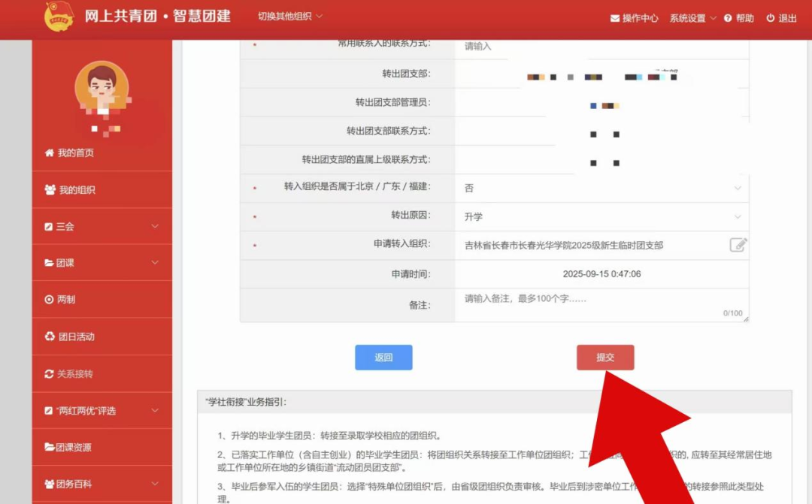Click the 申请时间 value 2025-09-15 0:47:06
812x504 pixels.
pyautogui.click(x=601, y=273)
